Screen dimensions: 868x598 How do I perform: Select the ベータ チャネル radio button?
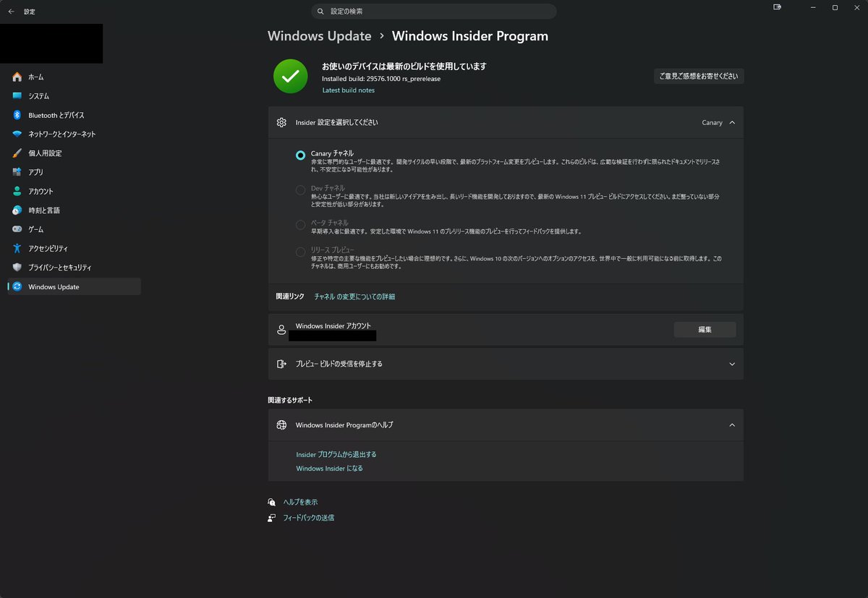[300, 225]
